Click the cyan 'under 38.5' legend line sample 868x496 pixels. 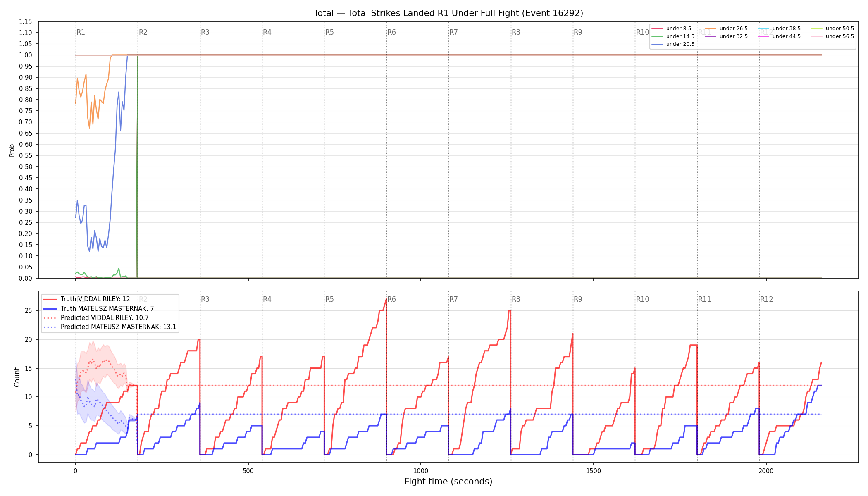[x=763, y=29]
